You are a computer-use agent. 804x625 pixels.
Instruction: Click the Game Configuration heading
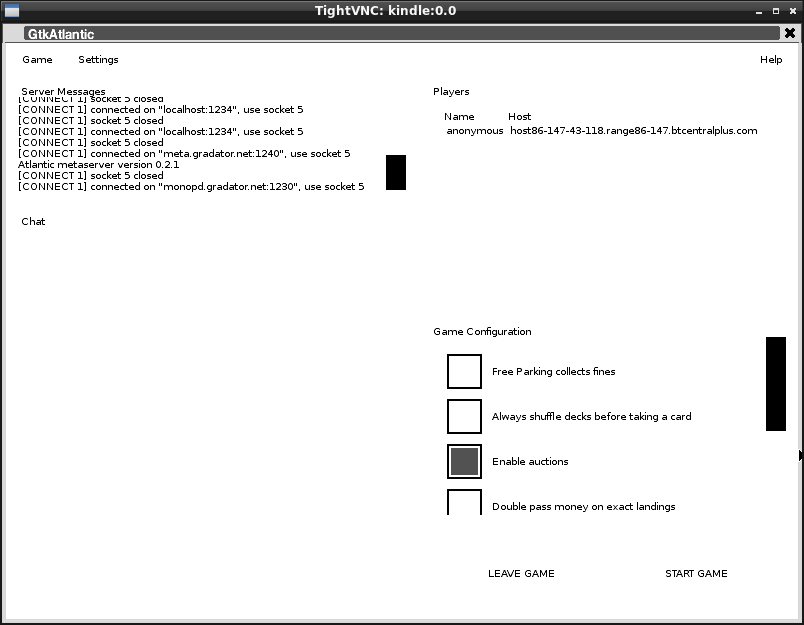pos(482,332)
